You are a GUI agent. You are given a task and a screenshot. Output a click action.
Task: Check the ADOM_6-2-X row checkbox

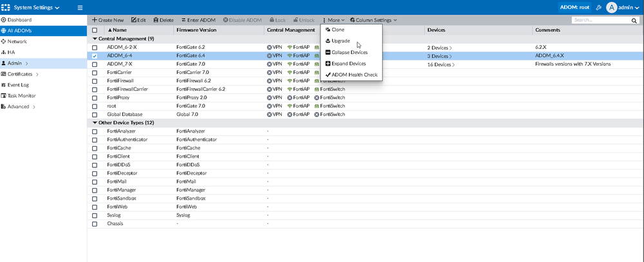(x=95, y=48)
